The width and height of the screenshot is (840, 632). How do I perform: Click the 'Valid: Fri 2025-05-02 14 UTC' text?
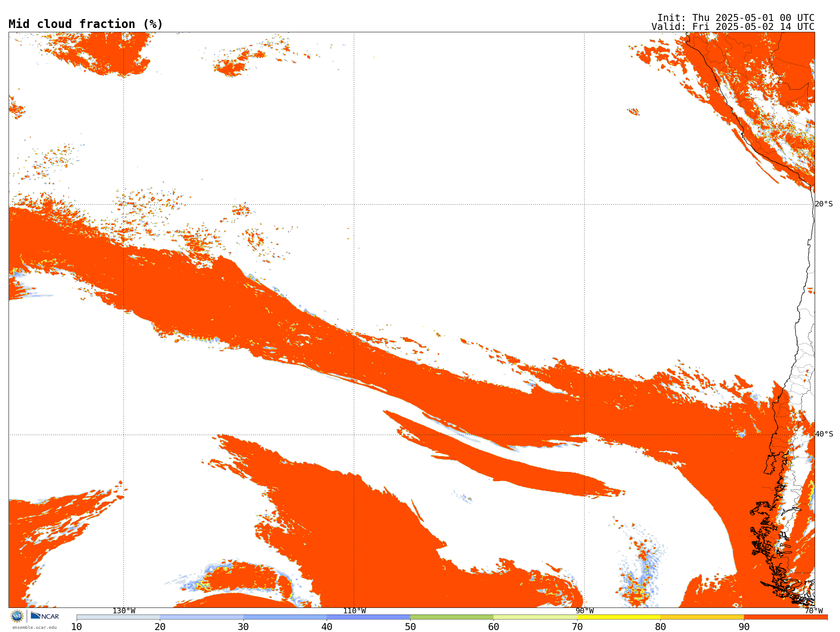click(733, 27)
